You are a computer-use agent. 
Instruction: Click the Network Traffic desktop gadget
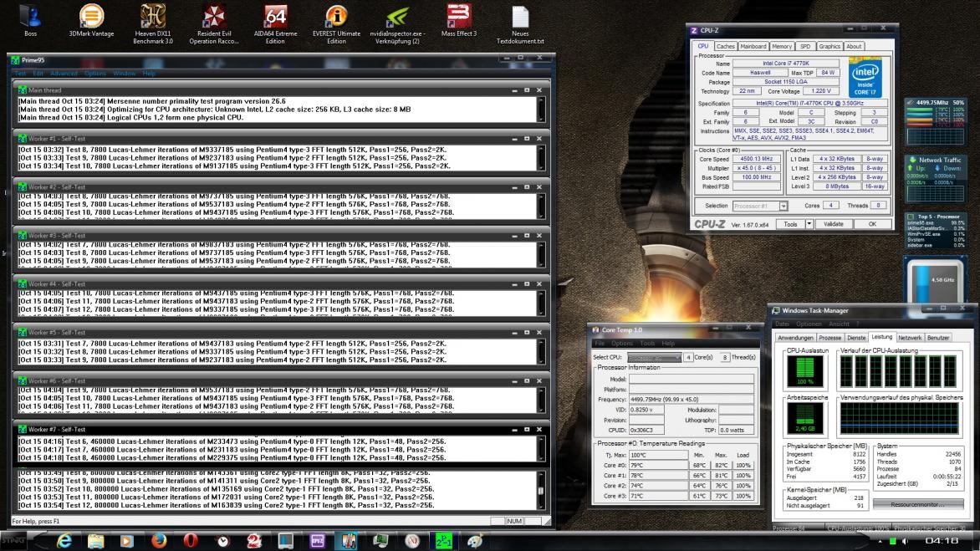(936, 177)
